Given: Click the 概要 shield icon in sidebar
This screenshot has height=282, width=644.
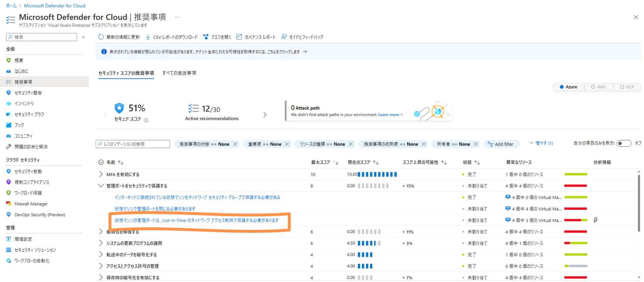Looking at the screenshot, I should [x=9, y=60].
